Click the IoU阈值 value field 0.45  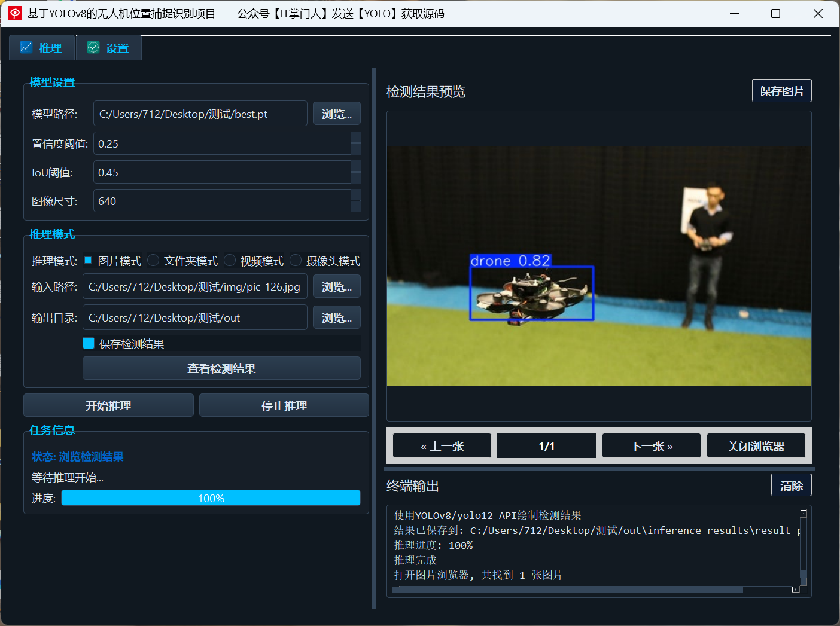222,172
